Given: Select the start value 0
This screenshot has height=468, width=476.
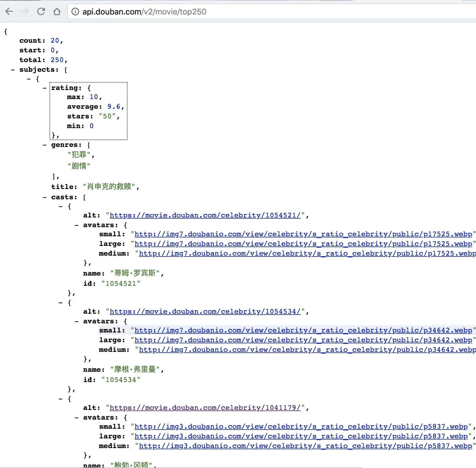Looking at the screenshot, I should coord(53,50).
